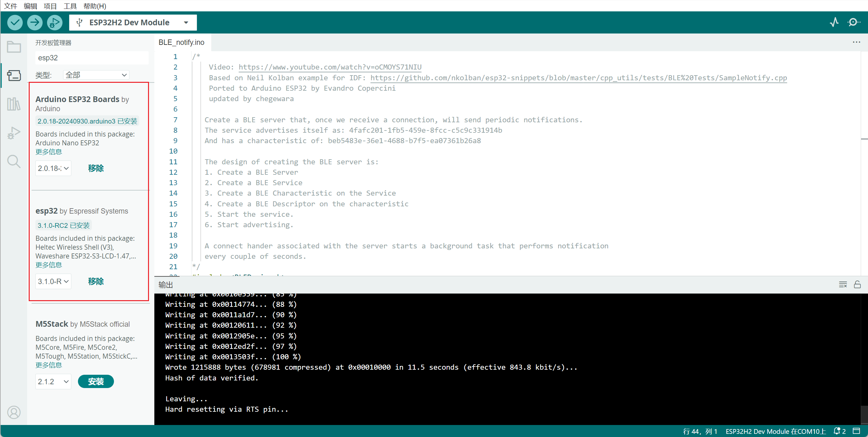Start debugging with the debug play icon

(55, 23)
